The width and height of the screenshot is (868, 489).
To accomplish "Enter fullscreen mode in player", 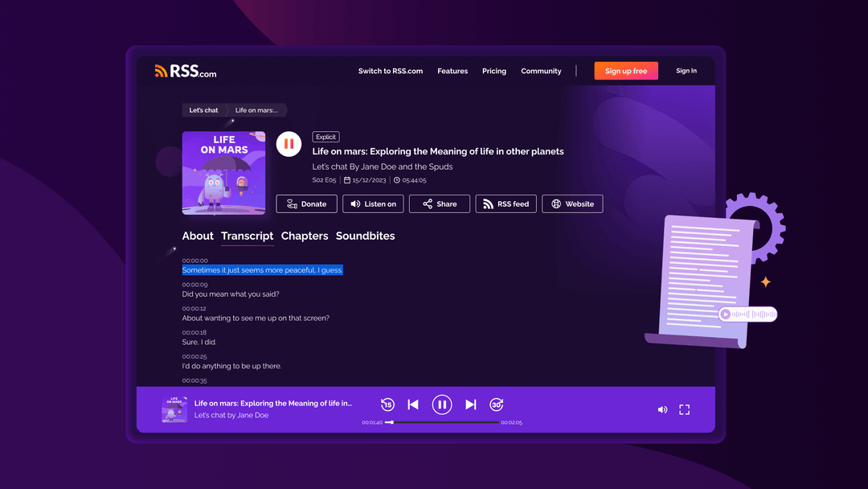I will pyautogui.click(x=685, y=409).
